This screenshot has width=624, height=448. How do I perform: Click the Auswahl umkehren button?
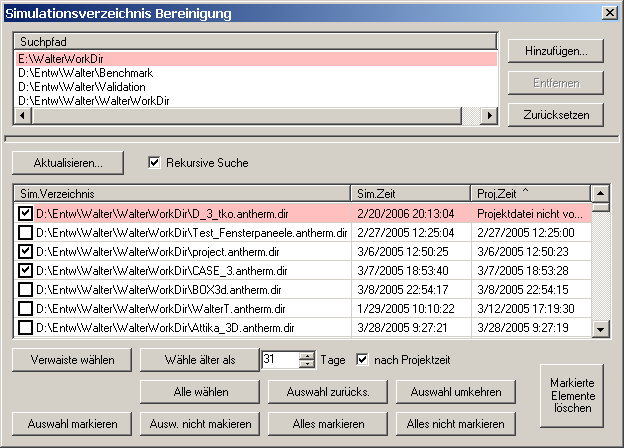tap(456, 391)
